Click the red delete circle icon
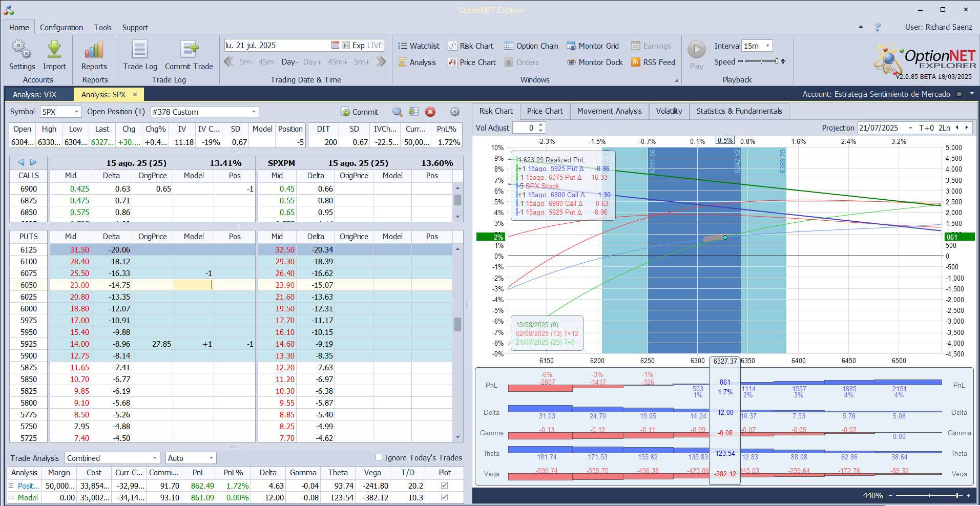This screenshot has height=506, width=980. pyautogui.click(x=430, y=112)
